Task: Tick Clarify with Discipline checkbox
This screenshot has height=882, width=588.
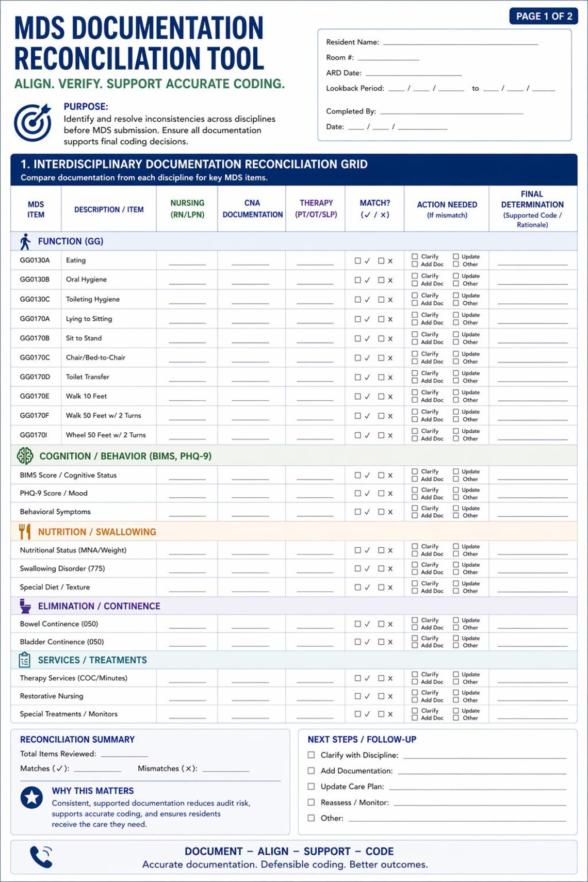Action: [x=311, y=755]
